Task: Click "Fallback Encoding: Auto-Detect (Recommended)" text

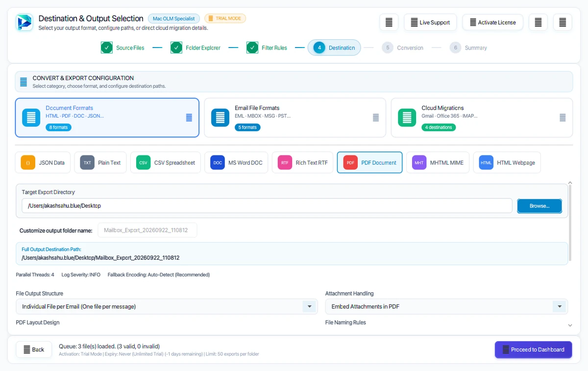Action: (x=159, y=275)
